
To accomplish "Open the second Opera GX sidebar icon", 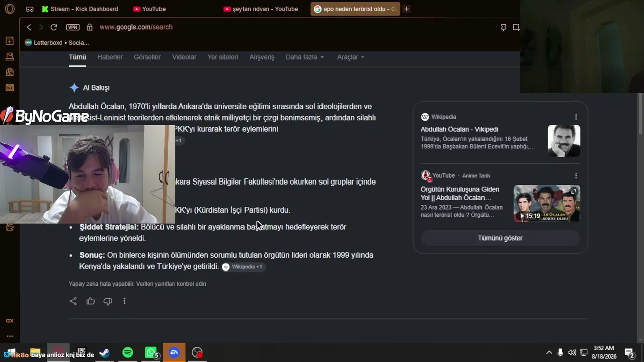I will click(x=10, y=57).
